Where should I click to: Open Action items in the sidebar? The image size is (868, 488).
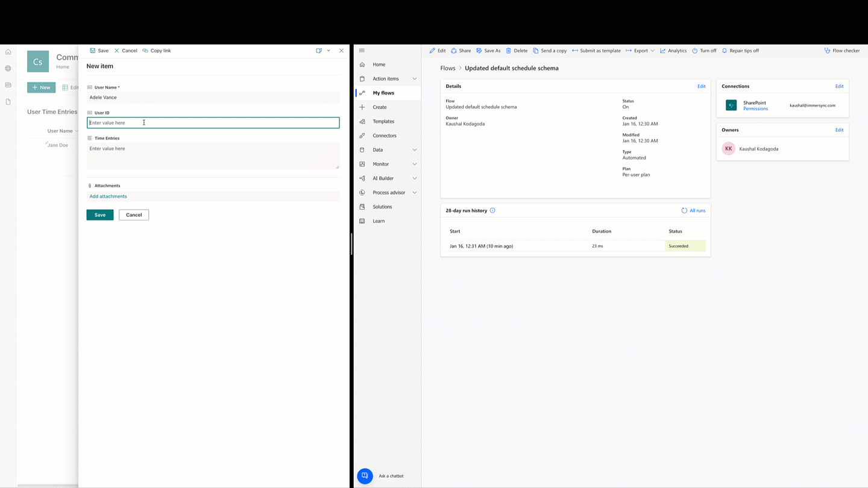coord(385,79)
